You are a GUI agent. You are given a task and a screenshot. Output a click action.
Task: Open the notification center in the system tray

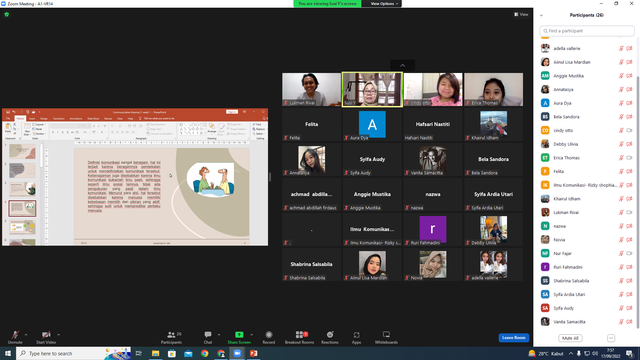point(629,353)
